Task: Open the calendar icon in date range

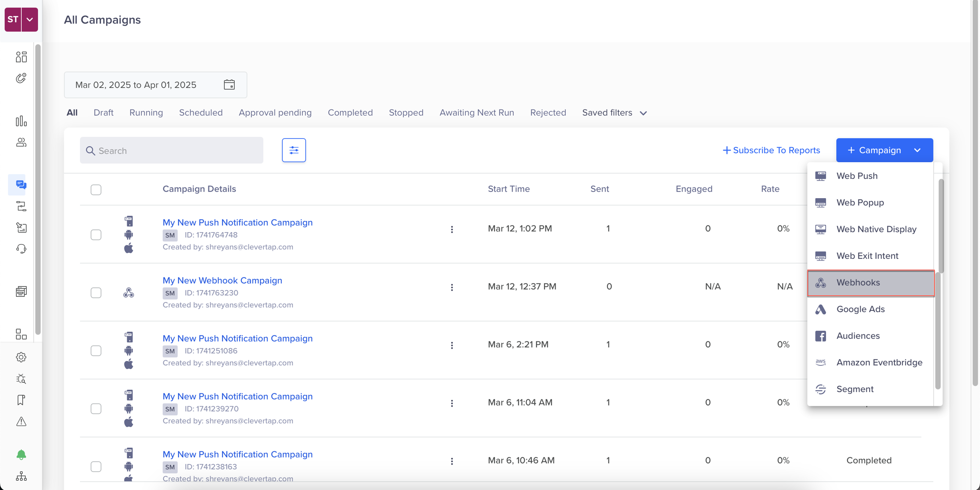Action: point(229,85)
